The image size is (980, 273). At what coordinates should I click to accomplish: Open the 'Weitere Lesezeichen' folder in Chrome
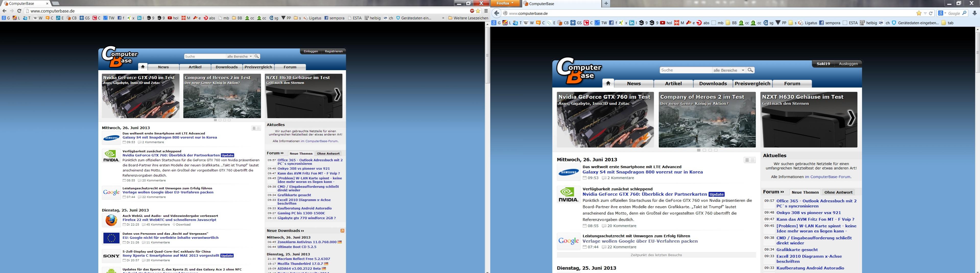[x=468, y=18]
